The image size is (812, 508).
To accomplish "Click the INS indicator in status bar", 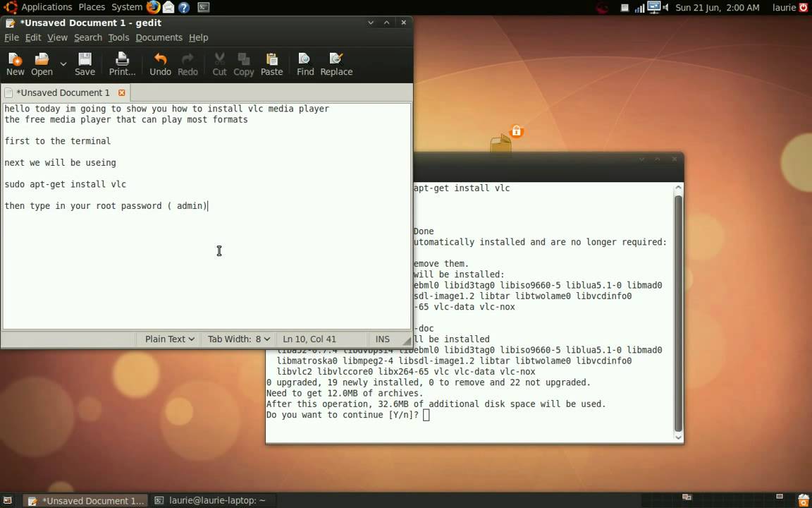I will pos(382,339).
